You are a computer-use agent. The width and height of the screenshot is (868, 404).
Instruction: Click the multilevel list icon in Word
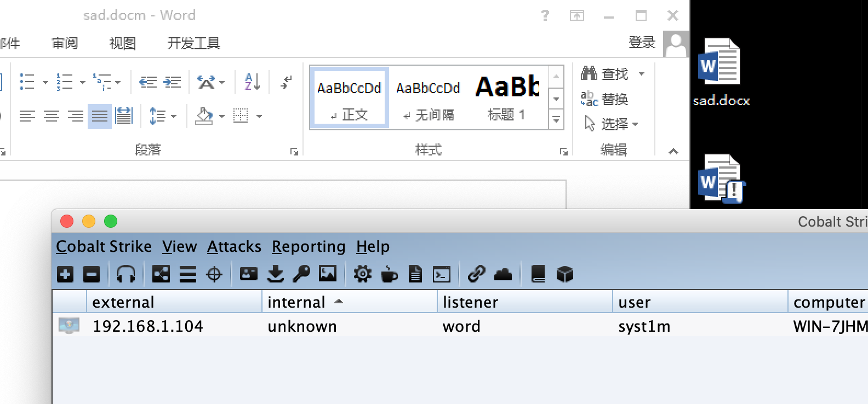[101, 82]
